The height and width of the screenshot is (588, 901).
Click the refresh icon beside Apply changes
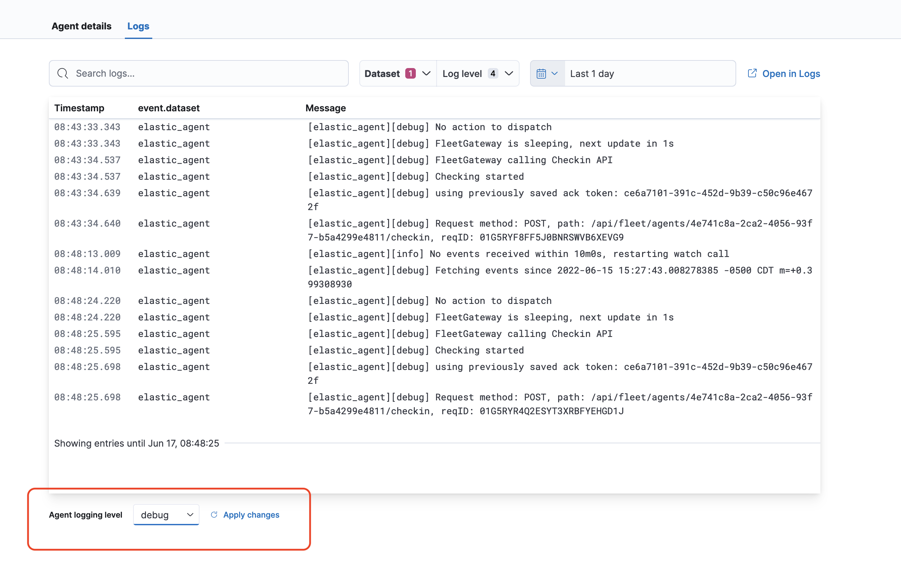(x=214, y=515)
